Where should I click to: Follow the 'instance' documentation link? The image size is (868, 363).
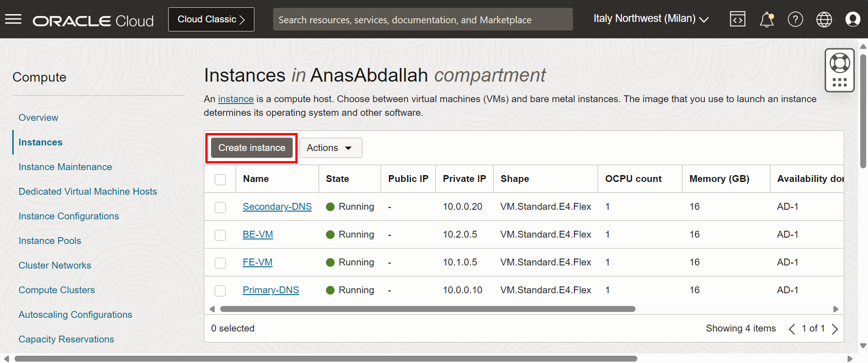pos(236,99)
